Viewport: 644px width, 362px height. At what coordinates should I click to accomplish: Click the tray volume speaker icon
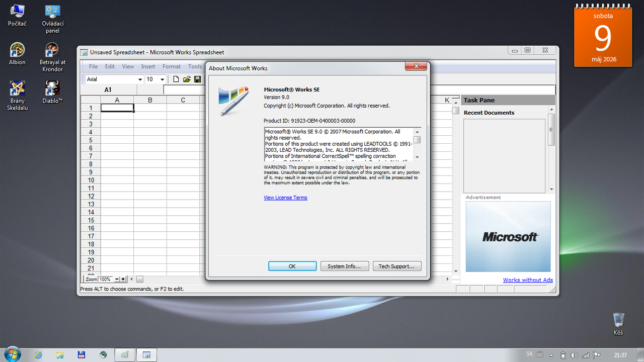575,355
